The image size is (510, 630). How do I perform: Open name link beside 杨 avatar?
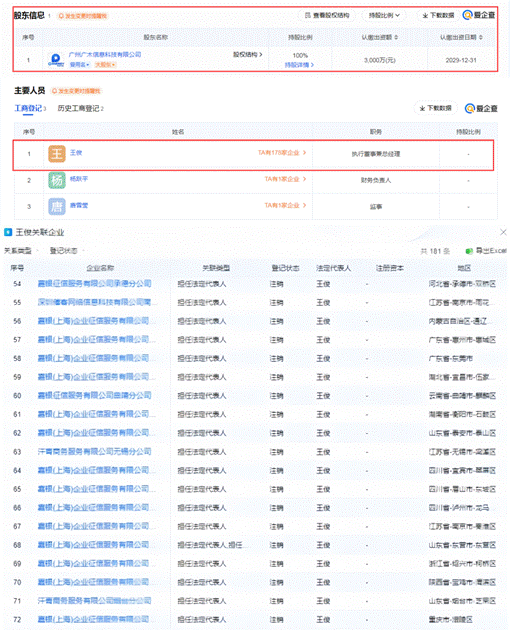click(x=79, y=179)
